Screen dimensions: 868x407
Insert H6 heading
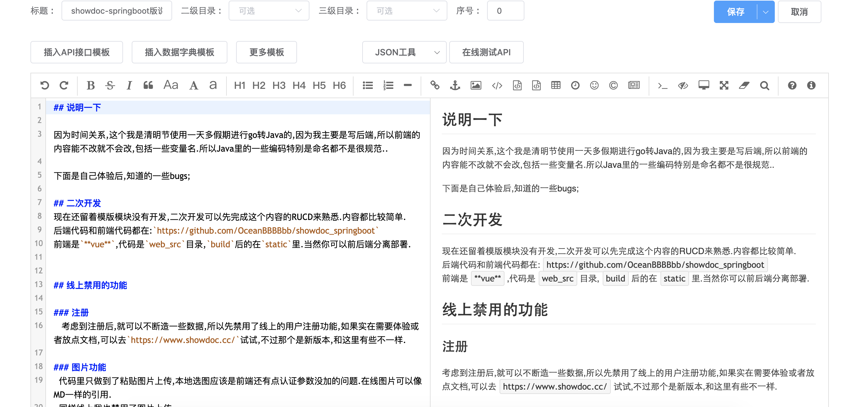(x=339, y=85)
